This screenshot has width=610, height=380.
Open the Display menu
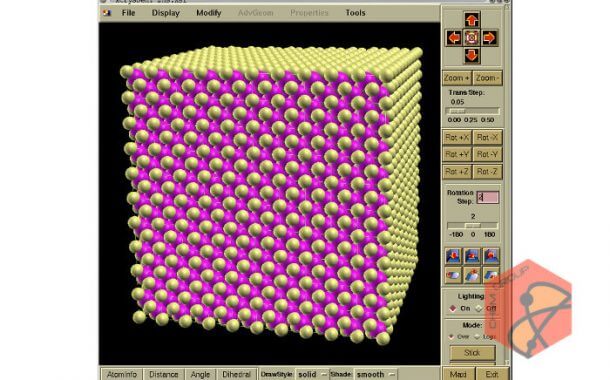(166, 13)
